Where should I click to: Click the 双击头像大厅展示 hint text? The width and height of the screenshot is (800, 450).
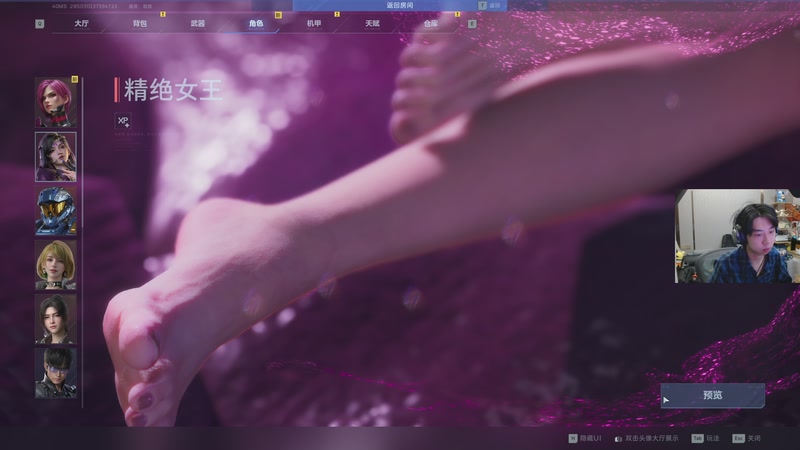(x=652, y=438)
